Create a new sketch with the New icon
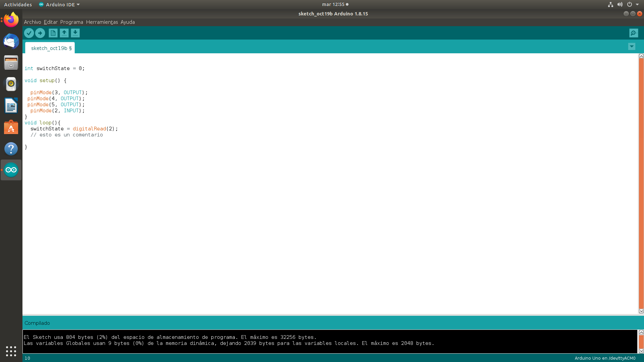The image size is (644, 362). coord(53,33)
